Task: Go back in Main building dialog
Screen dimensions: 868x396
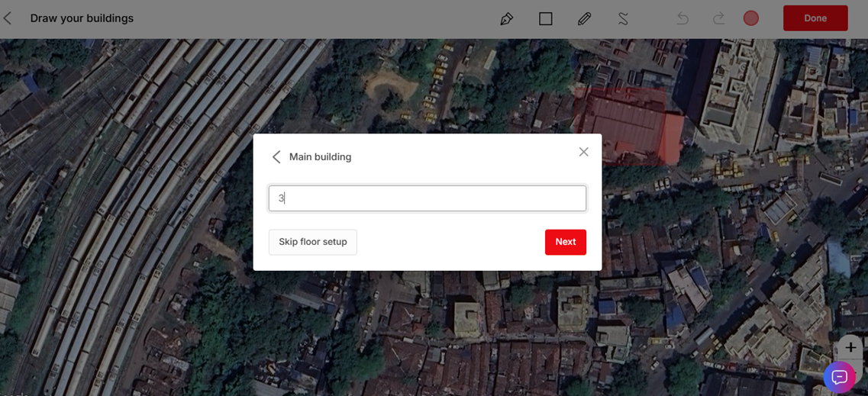Action: tap(276, 156)
